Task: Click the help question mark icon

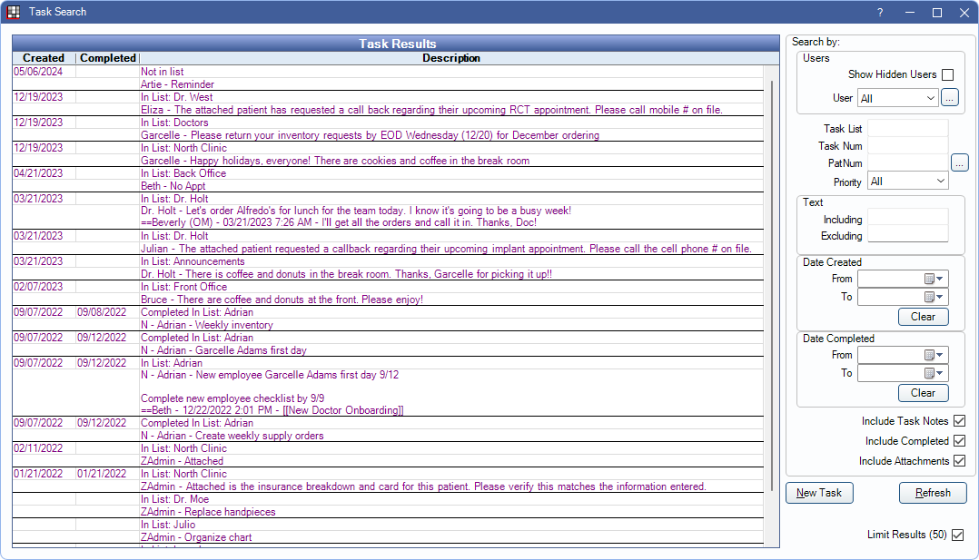Action: coord(879,13)
